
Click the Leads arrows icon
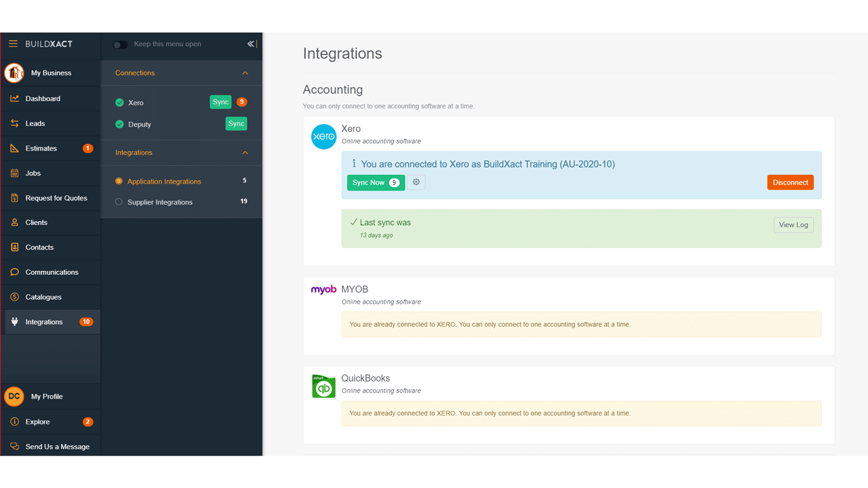[14, 123]
